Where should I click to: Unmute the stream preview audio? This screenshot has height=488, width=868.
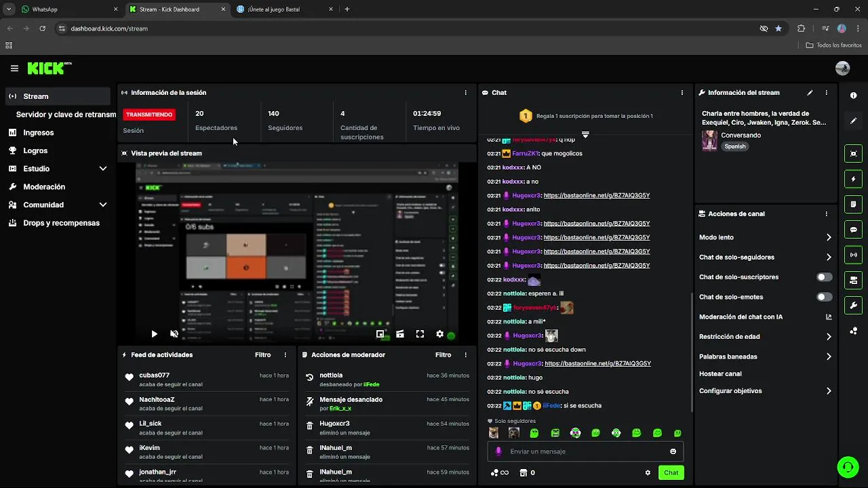pos(174,334)
